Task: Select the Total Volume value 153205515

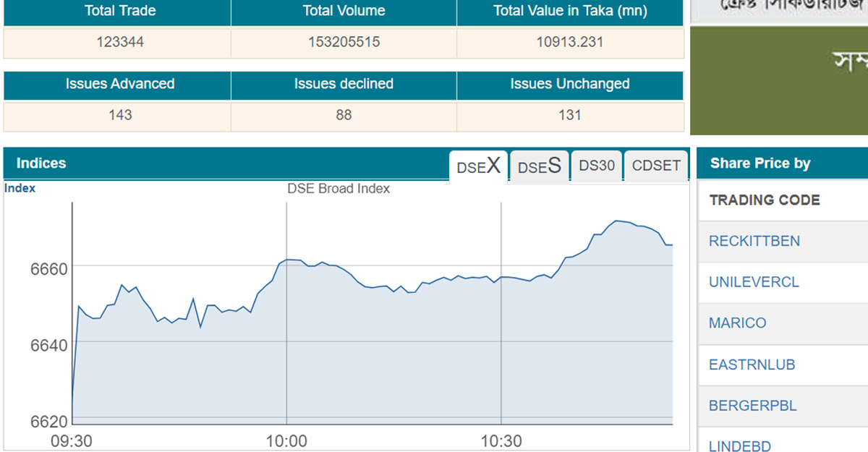Action: [344, 42]
